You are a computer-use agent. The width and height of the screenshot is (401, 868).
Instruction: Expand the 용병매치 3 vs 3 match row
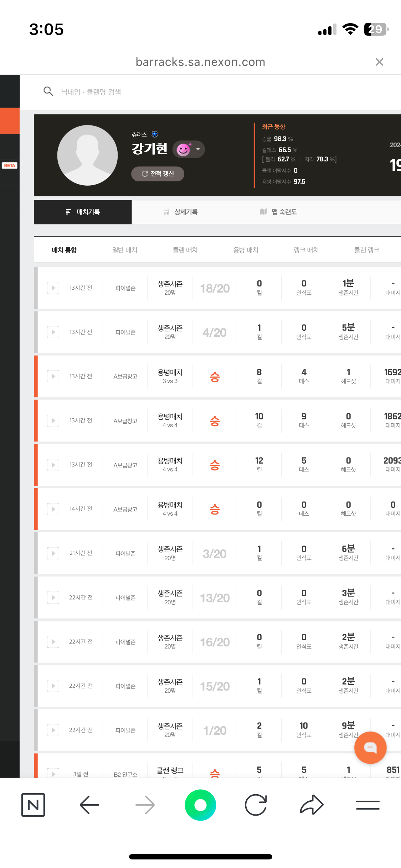click(x=53, y=376)
